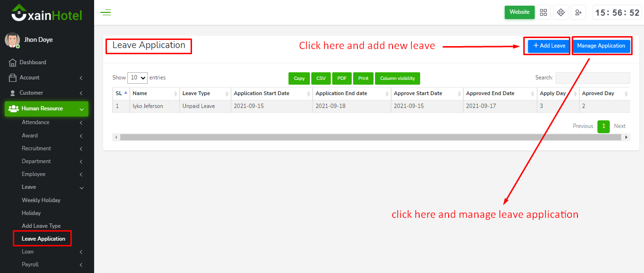Click the xainHotel logo
The height and width of the screenshot is (273, 644).
(x=47, y=13)
